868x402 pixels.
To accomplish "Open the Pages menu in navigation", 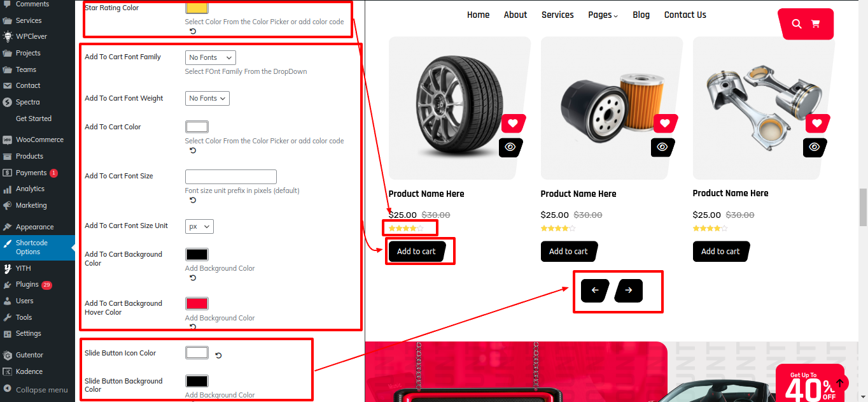I will click(x=603, y=15).
